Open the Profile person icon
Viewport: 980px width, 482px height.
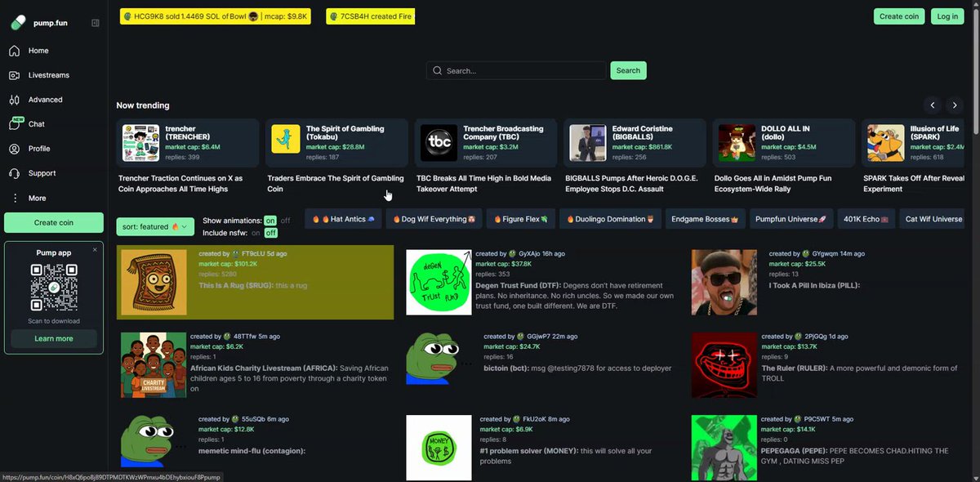(14, 149)
